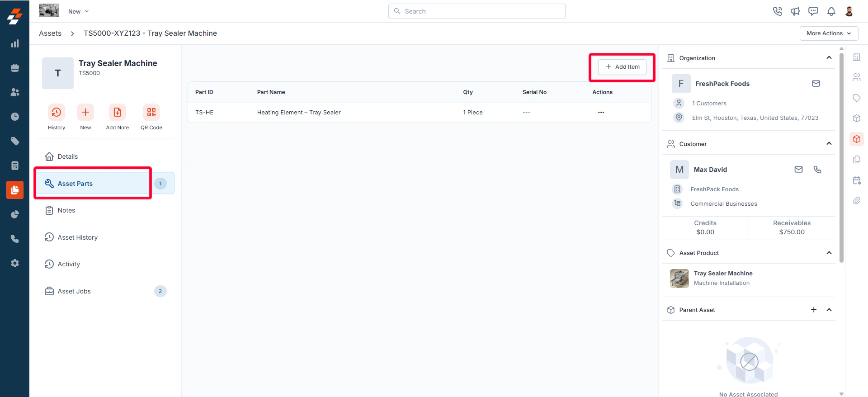Click in the top Search field

(477, 11)
